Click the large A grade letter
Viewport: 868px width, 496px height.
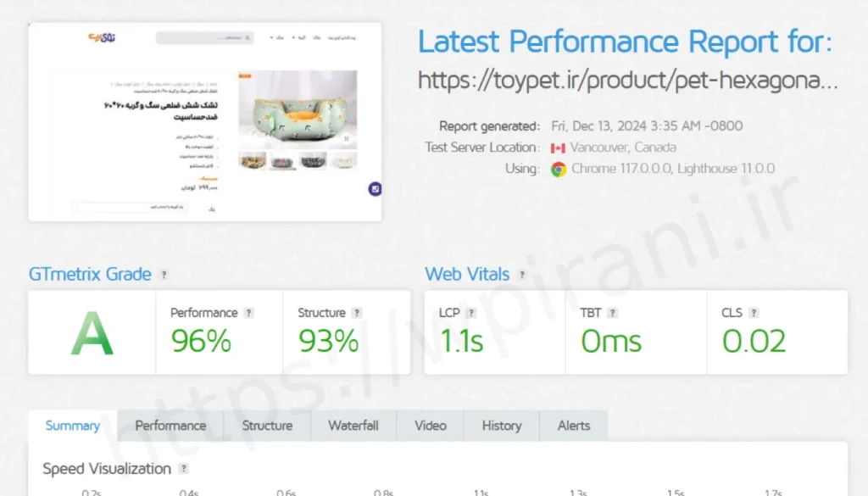92,333
